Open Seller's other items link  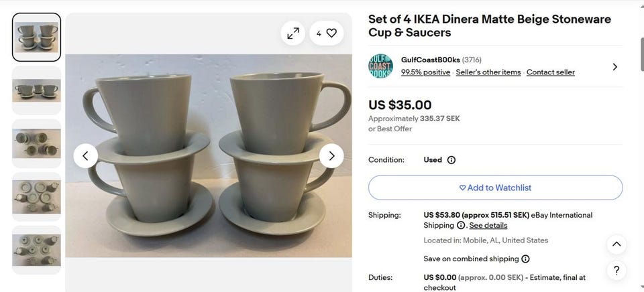tap(488, 72)
